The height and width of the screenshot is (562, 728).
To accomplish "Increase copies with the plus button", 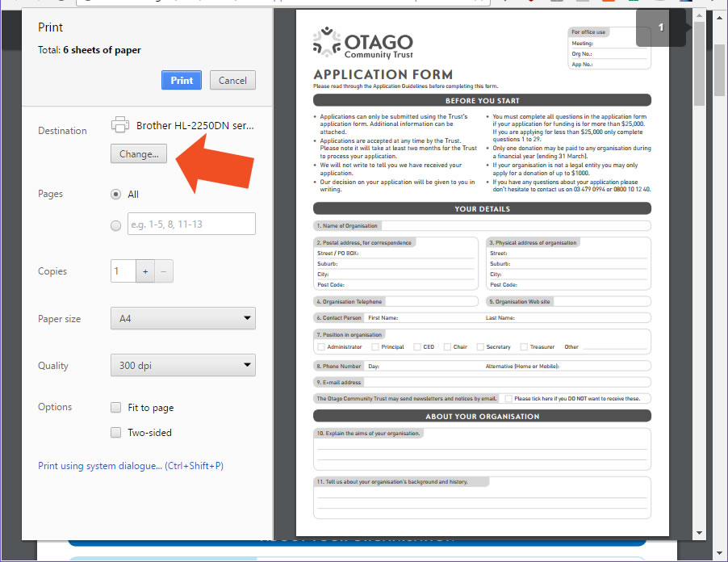I will (145, 271).
